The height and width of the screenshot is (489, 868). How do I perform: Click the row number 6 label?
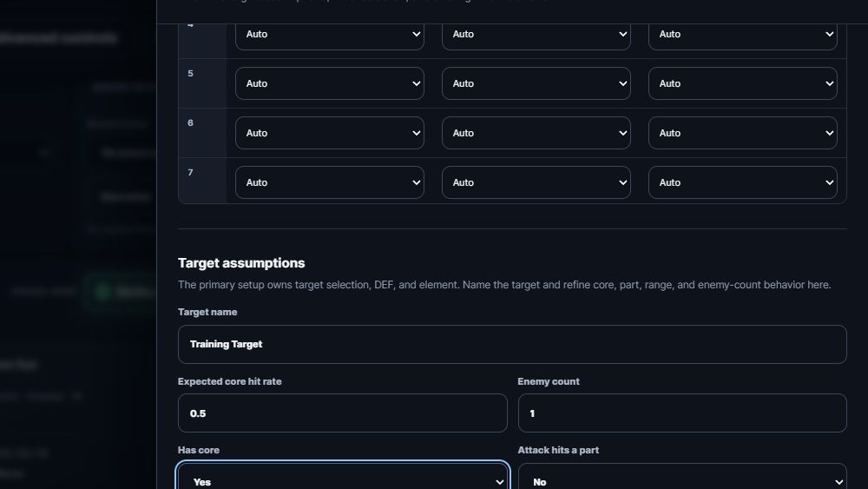pyautogui.click(x=190, y=123)
